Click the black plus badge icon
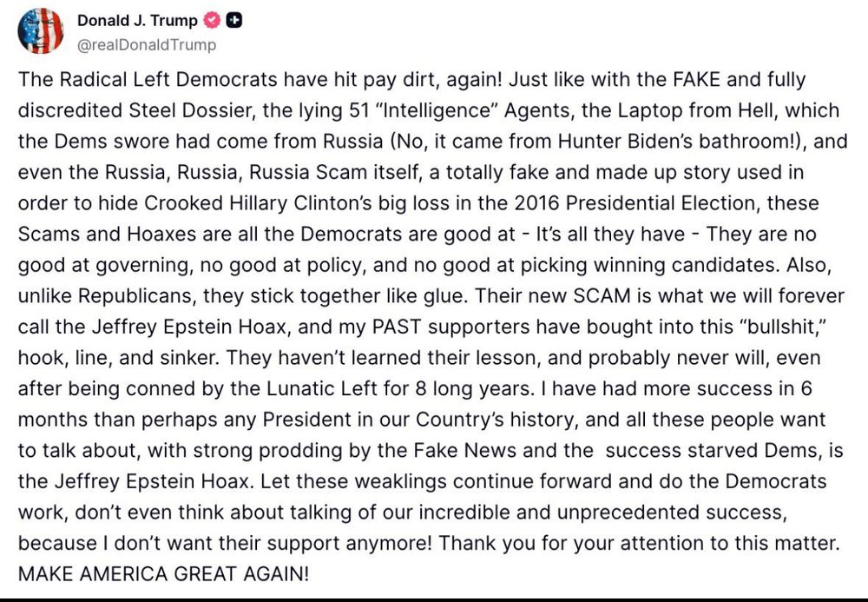Image resolution: width=868 pixels, height=602 pixels. [x=234, y=21]
